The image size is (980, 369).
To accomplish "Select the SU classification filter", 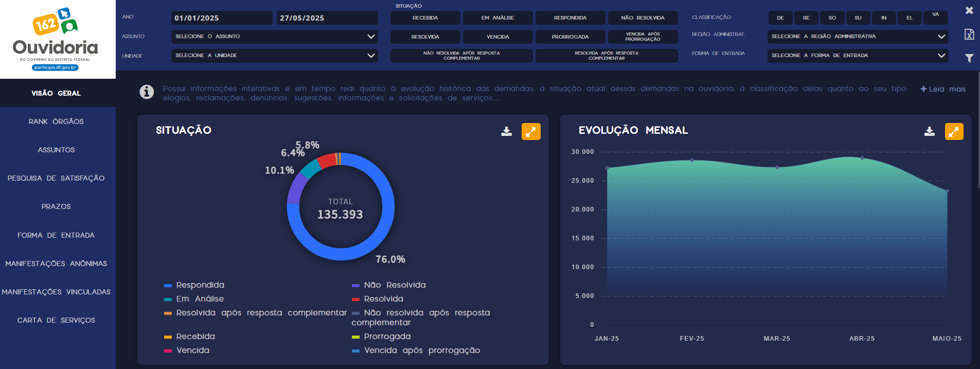I will click(x=858, y=18).
